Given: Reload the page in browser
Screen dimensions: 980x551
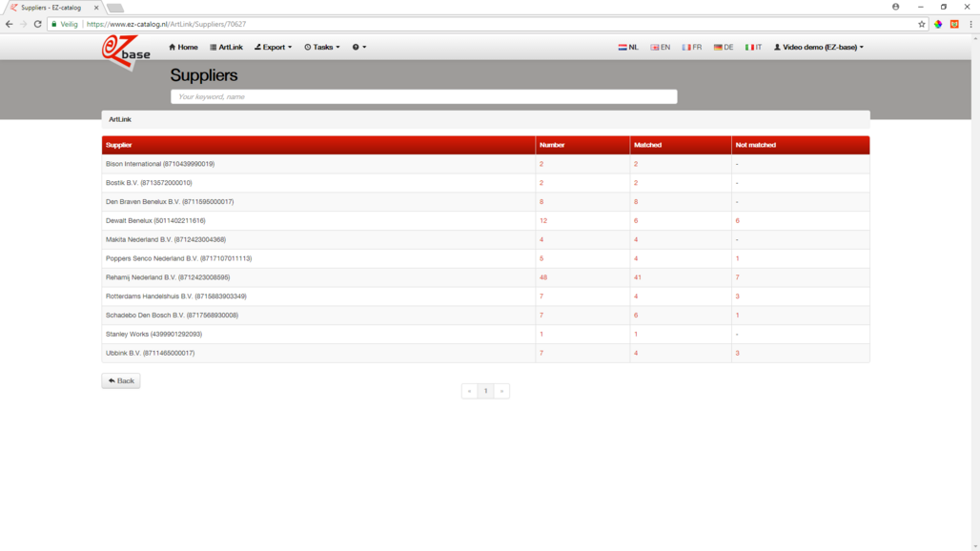Looking at the screenshot, I should (37, 24).
